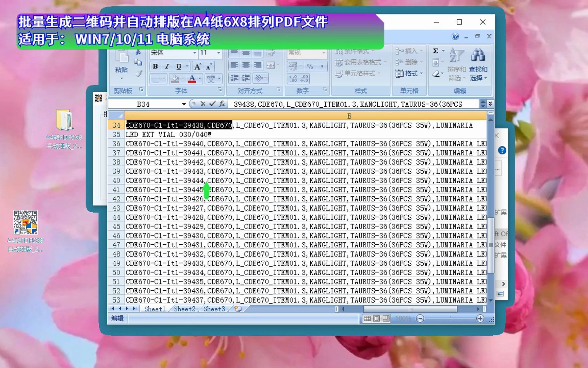
Task: Click the AutoSum (Σ) icon
Action: pos(435,51)
